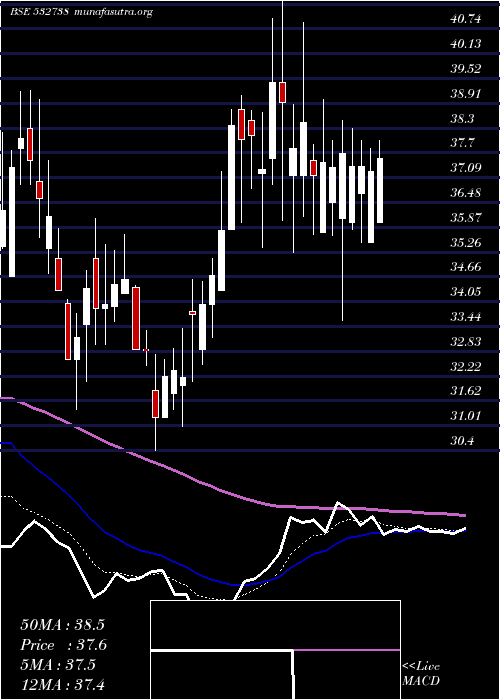Select the 50MA : 38.5 readout
Screen dimensions: 500x700
pyautogui.click(x=62, y=625)
